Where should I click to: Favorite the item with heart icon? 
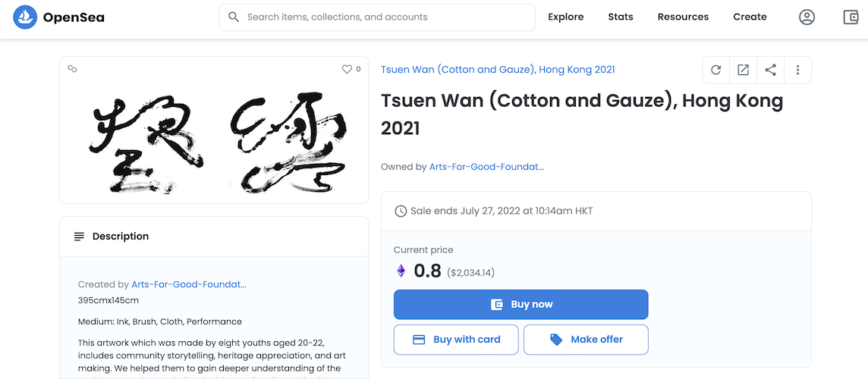pyautogui.click(x=347, y=69)
